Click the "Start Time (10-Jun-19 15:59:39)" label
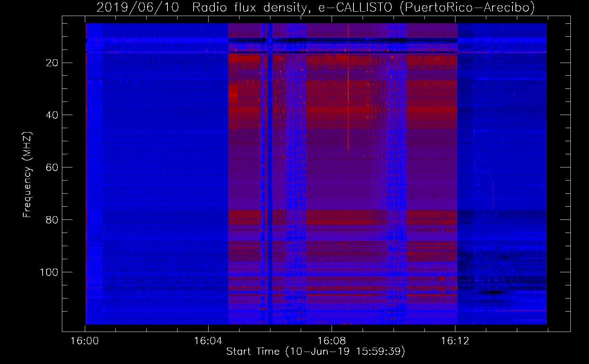The height and width of the screenshot is (364, 589). 316,352
